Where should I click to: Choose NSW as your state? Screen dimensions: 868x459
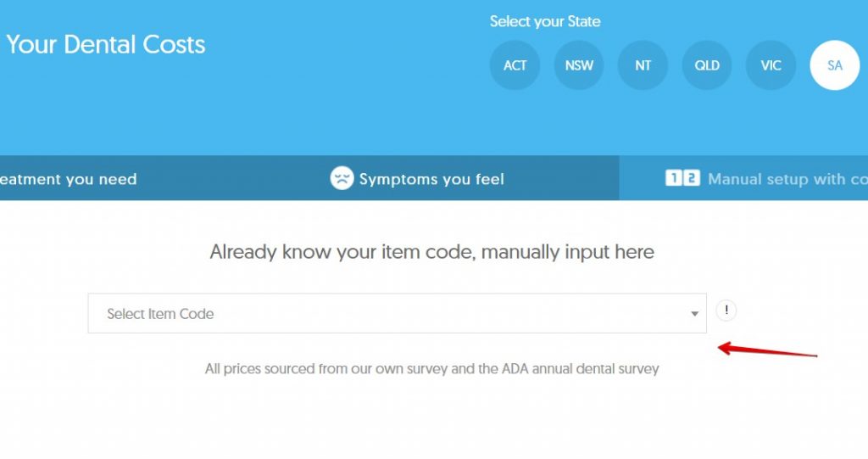tap(579, 65)
